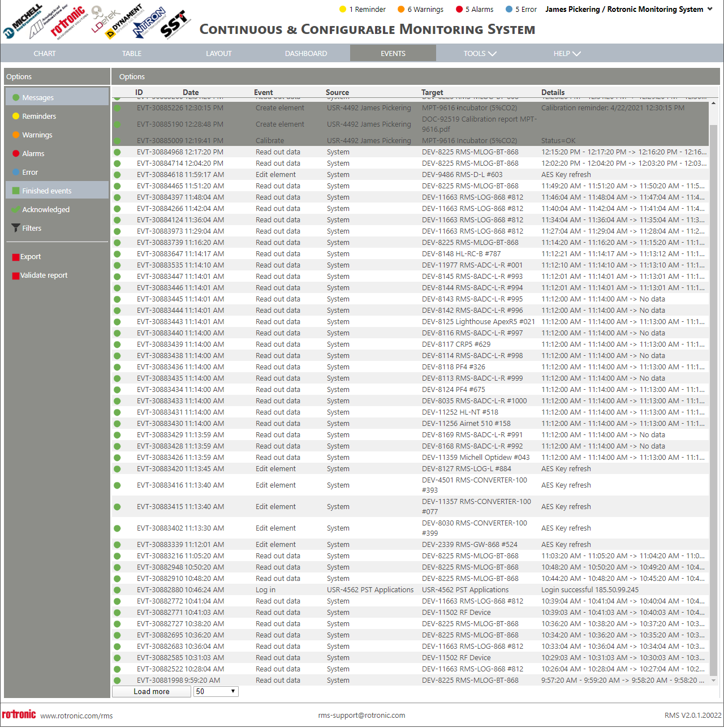This screenshot has width=724, height=728.
Task: Expand the user account dropdown arrow
Action: coord(710,9)
